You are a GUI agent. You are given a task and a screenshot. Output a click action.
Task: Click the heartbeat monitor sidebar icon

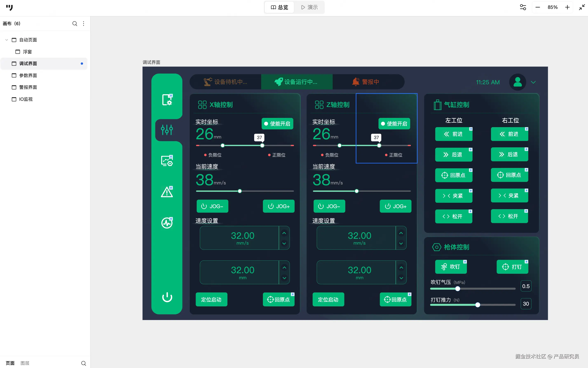point(167,223)
